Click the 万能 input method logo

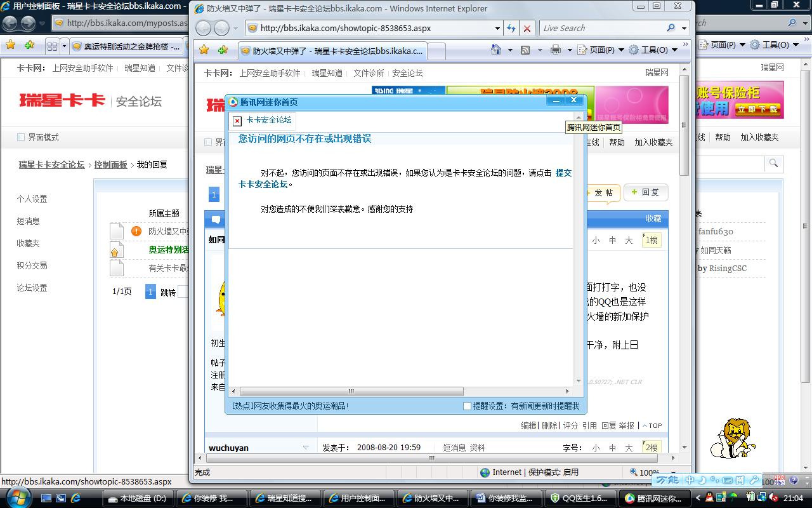667,481
